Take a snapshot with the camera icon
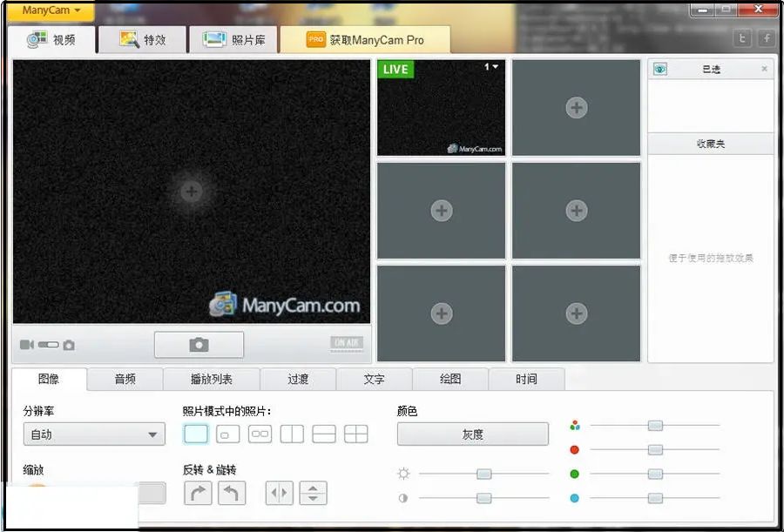Viewport: 784px width, 532px height. pos(198,343)
